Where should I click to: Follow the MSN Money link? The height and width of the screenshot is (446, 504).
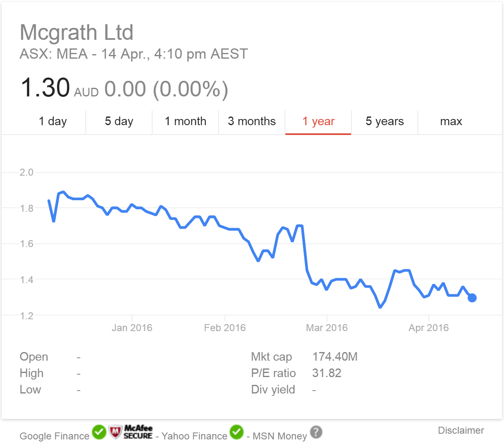pos(280,436)
